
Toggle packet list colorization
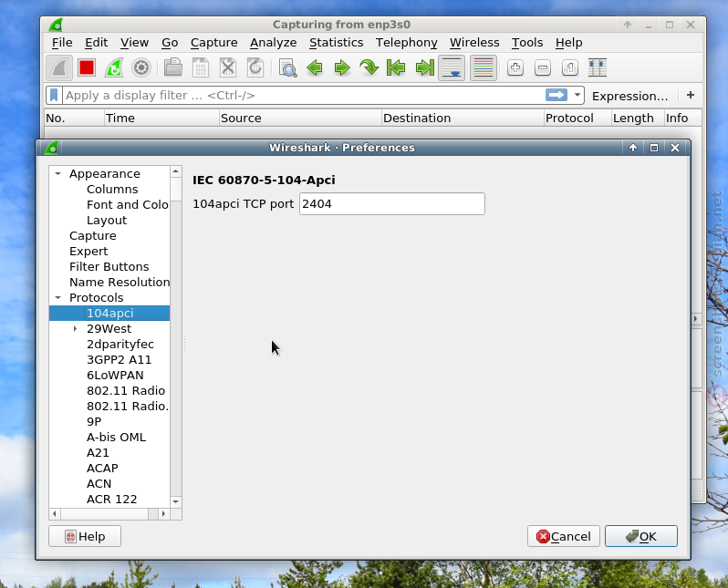click(x=483, y=67)
